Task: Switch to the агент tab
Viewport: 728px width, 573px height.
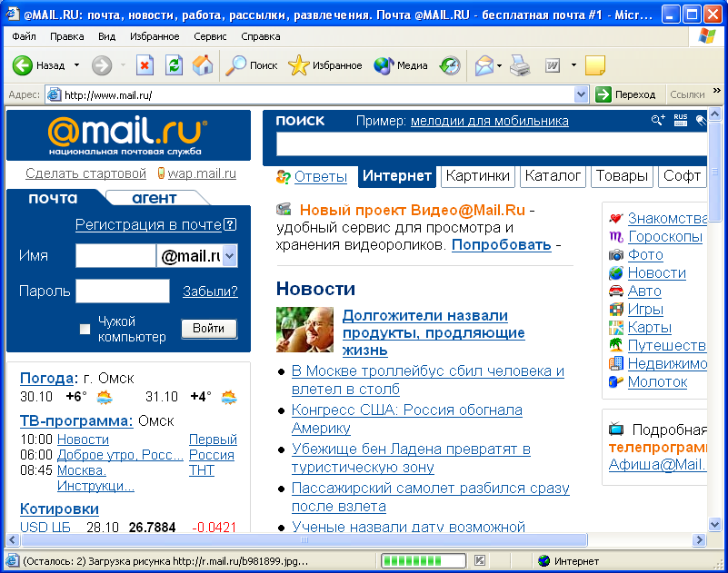Action: point(155,198)
